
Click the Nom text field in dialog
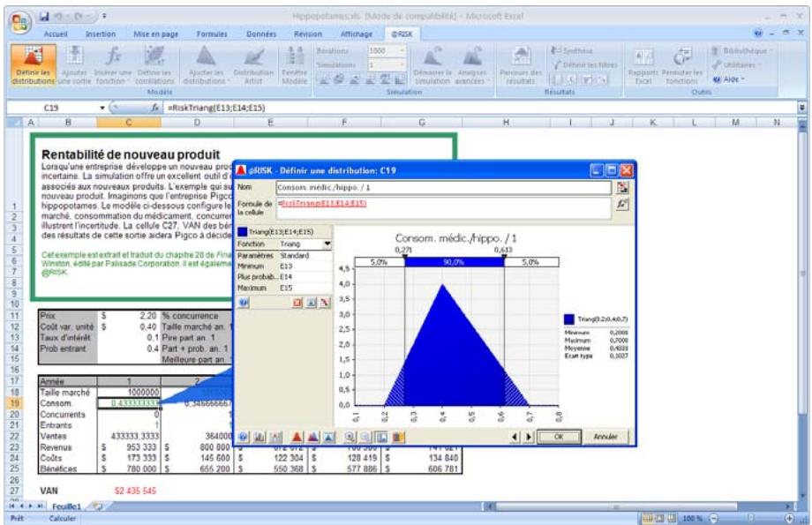click(441, 188)
